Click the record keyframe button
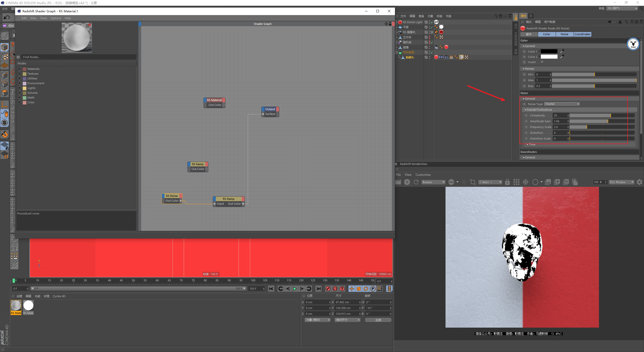Viewport: 644px width, 352px height. (x=328, y=289)
